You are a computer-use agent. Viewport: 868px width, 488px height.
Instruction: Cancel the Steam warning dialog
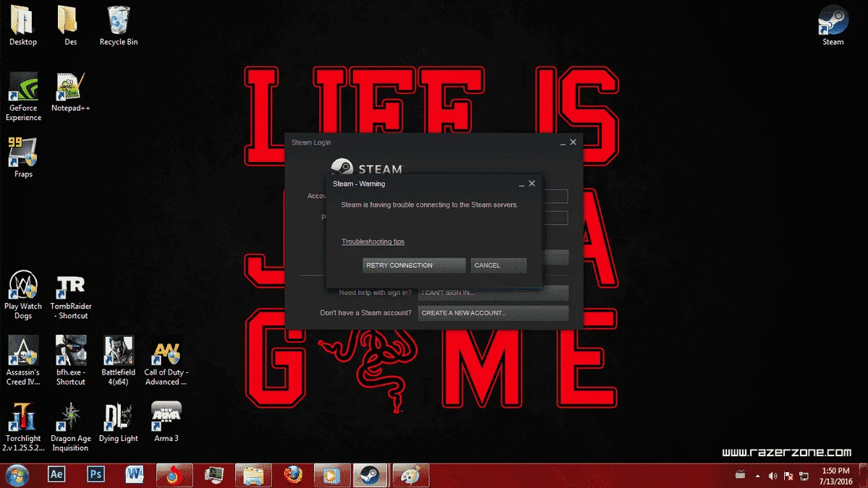498,265
